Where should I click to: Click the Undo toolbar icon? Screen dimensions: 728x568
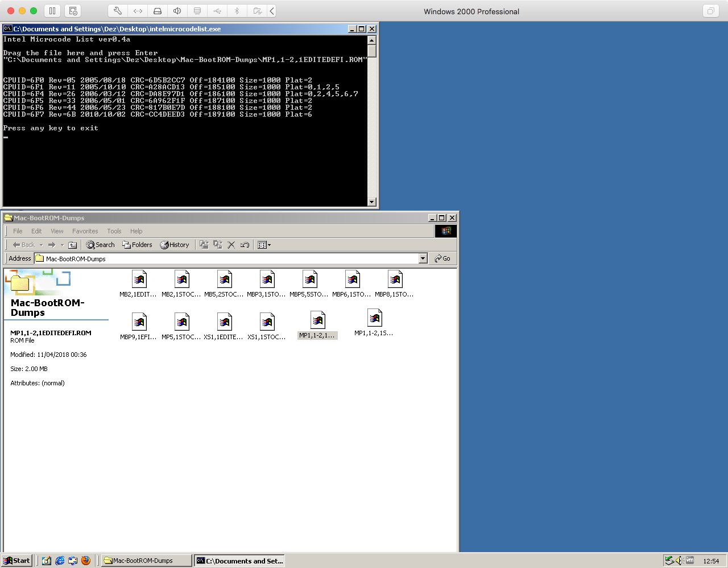pyautogui.click(x=245, y=245)
